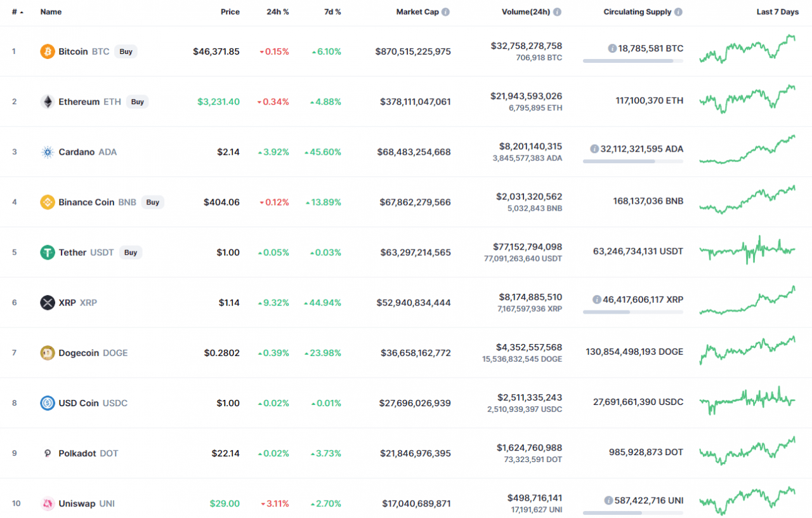Screen dimensions: 812x518
Task: Sort the table by 7d % column
Action: pyautogui.click(x=331, y=12)
